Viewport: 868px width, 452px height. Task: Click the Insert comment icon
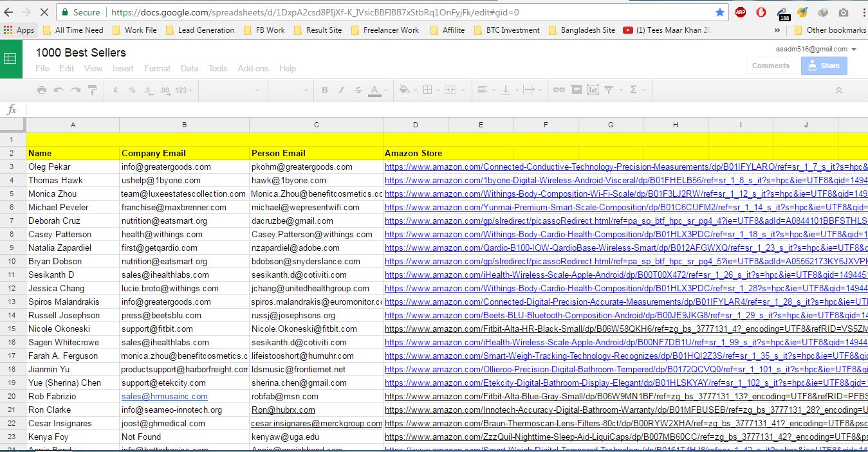point(576,90)
